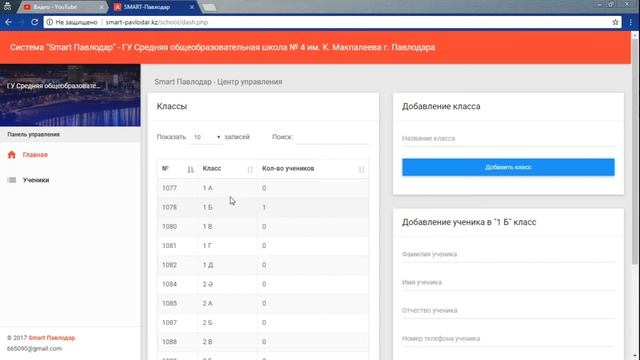Click the Добавить класс button
The image size is (640, 360).
[508, 167]
